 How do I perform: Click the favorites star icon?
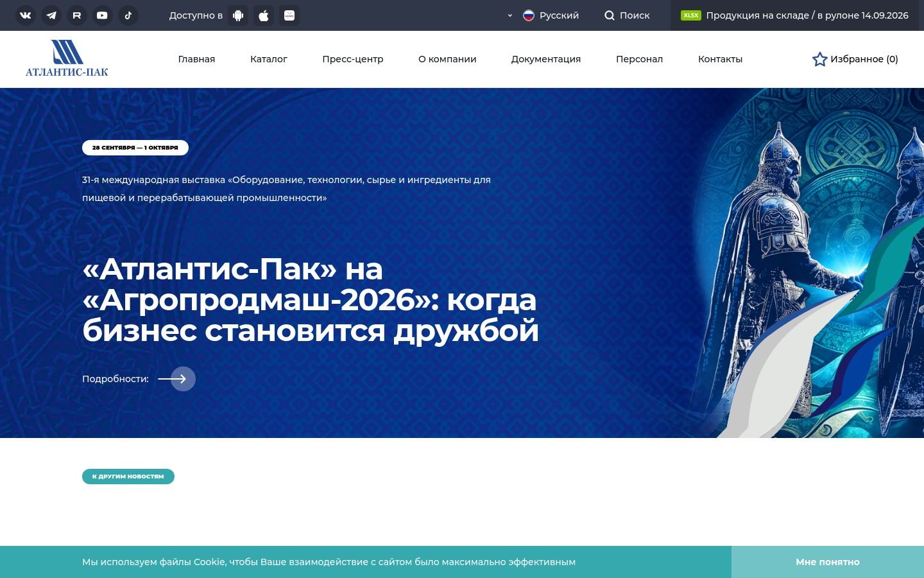point(820,59)
